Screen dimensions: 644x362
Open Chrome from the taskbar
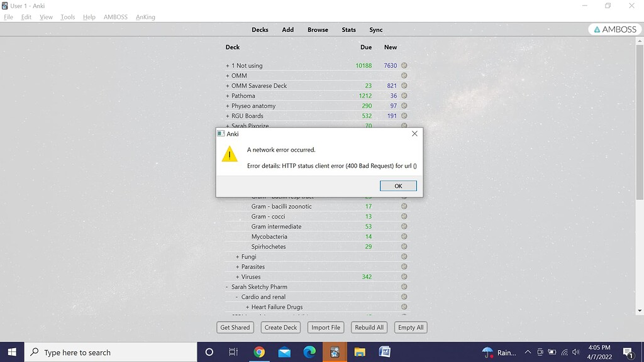tap(259, 352)
